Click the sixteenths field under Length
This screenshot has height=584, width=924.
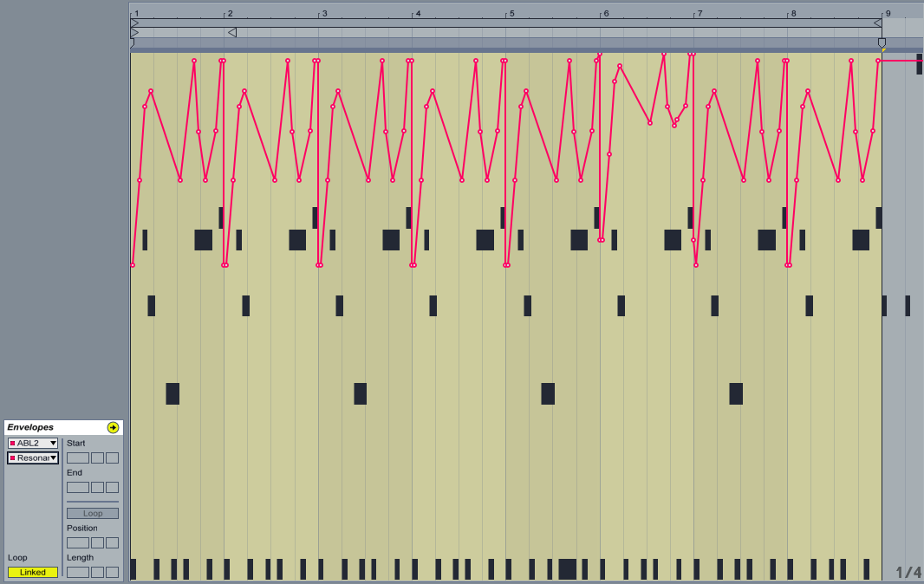(x=112, y=572)
